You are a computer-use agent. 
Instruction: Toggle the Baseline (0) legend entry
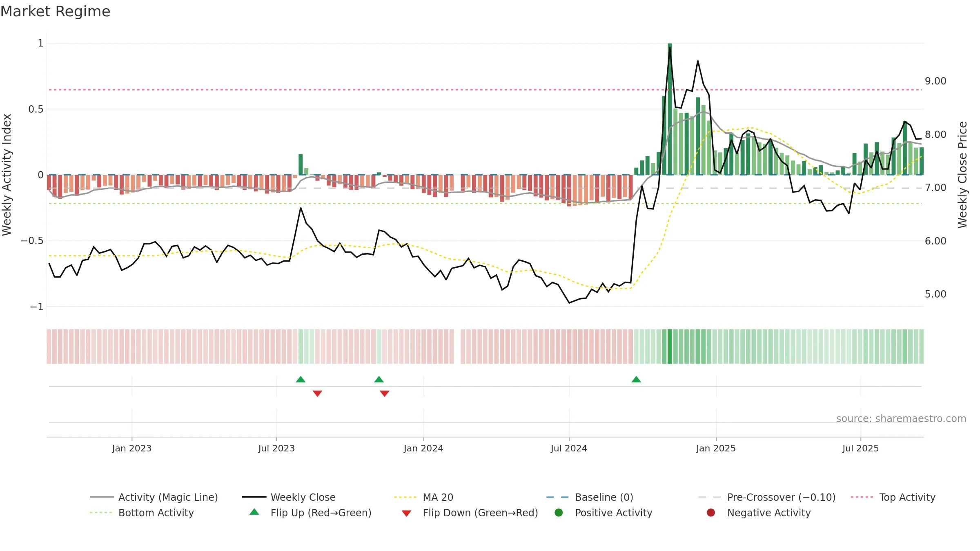(x=590, y=497)
